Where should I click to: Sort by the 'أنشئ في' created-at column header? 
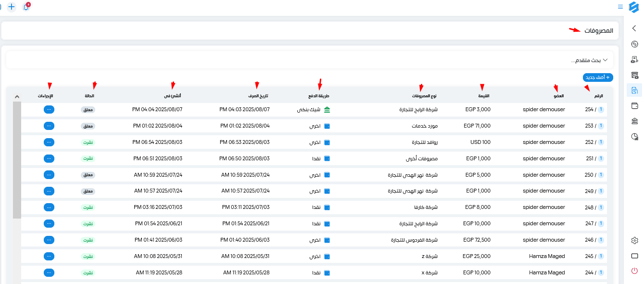[173, 96]
